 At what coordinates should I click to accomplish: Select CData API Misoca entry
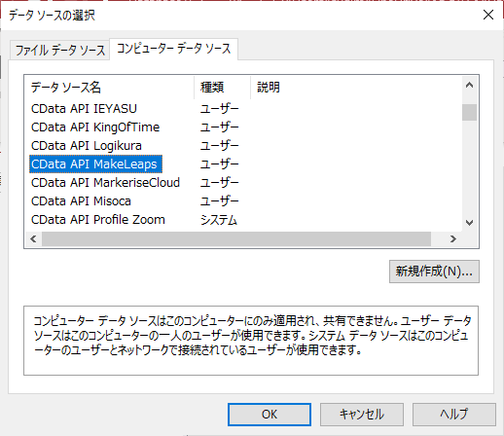click(x=81, y=201)
